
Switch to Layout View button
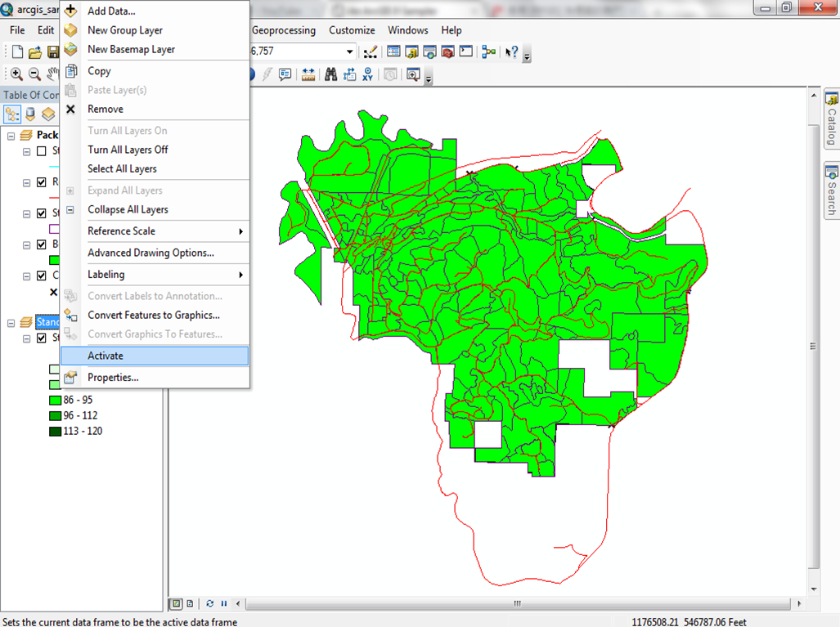tap(190, 603)
